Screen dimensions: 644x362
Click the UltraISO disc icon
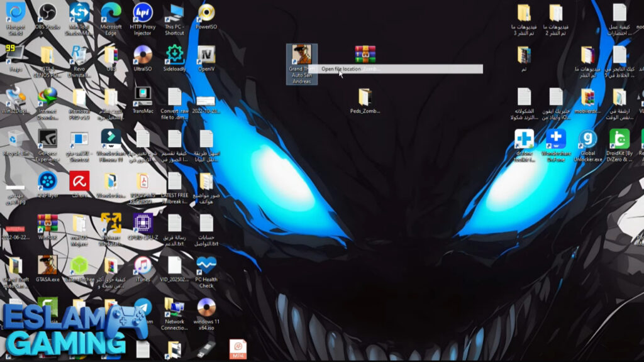tap(143, 55)
